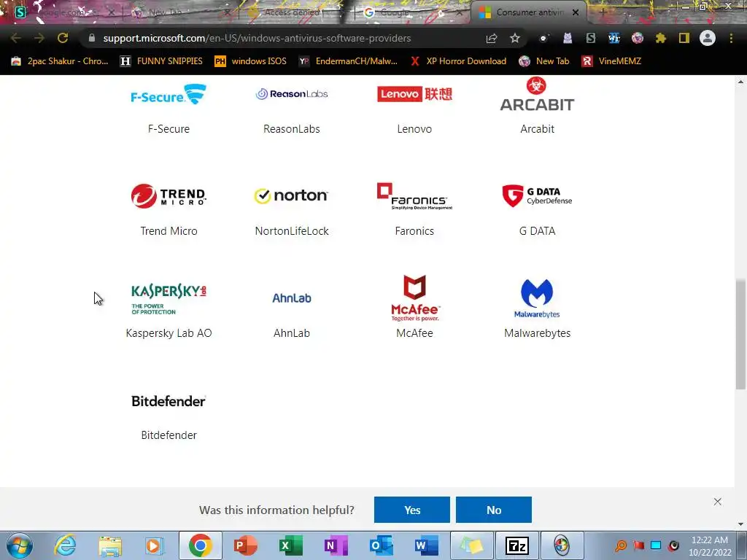Click the green Kaspersky logo

169,299
